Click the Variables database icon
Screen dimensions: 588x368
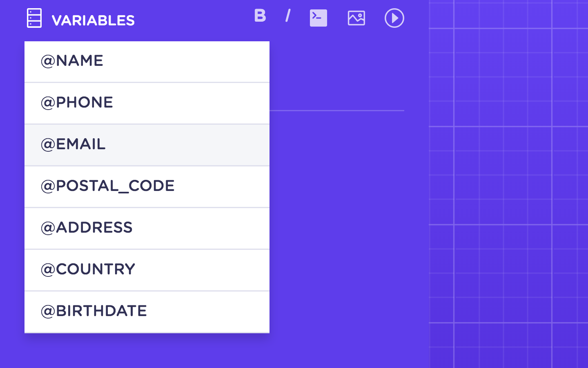click(34, 18)
